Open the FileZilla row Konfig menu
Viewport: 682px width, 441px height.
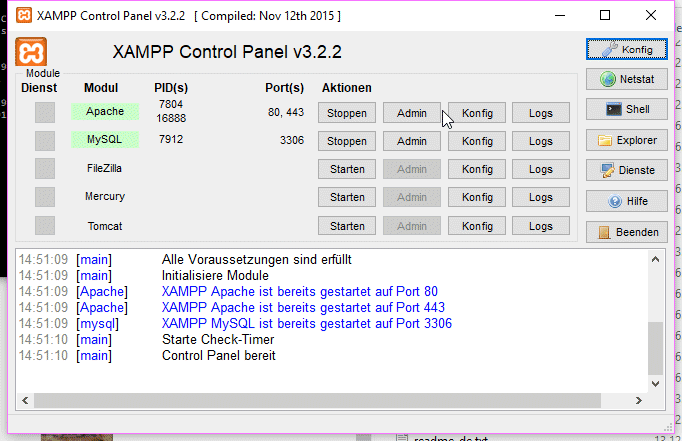[x=477, y=169]
